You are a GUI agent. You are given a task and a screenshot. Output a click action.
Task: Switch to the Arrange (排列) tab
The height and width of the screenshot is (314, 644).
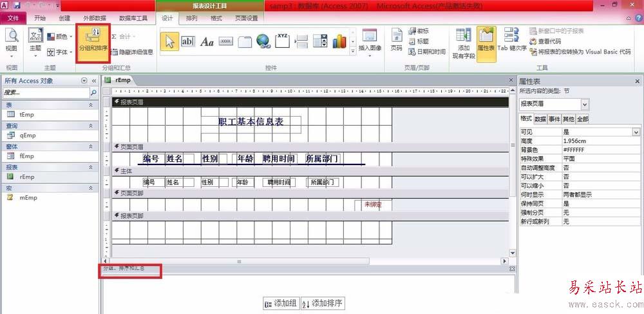click(x=192, y=18)
